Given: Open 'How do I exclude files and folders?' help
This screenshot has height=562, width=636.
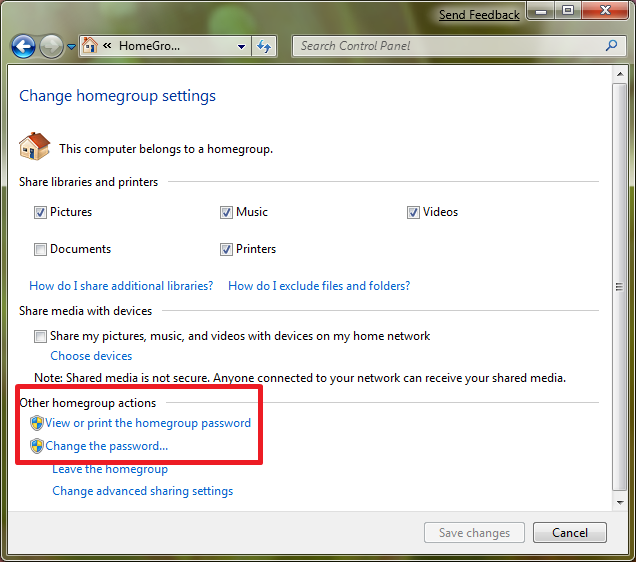Looking at the screenshot, I should 319,286.
